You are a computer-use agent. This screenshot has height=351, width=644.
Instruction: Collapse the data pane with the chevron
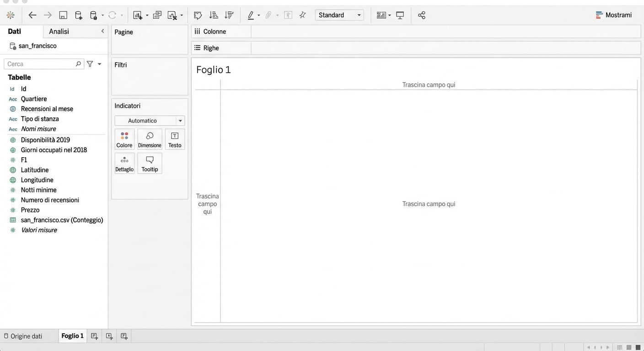coord(102,31)
